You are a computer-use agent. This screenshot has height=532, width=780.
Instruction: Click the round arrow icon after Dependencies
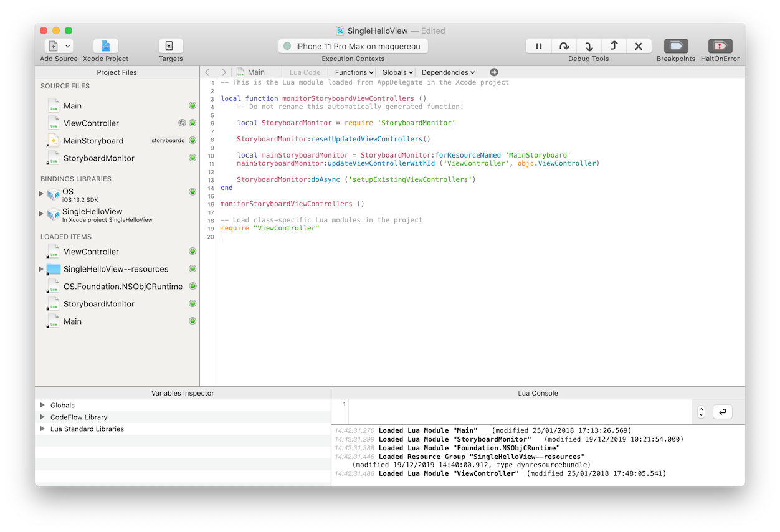[494, 72]
